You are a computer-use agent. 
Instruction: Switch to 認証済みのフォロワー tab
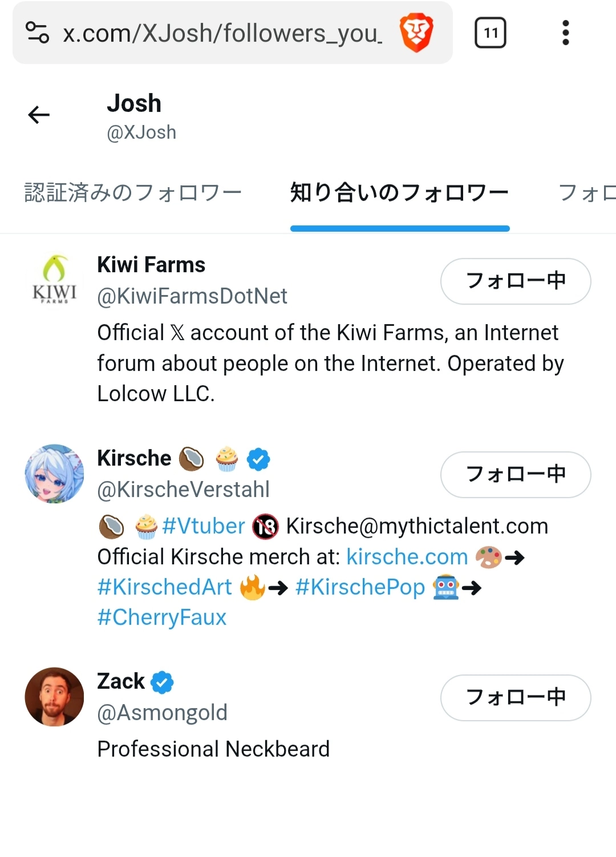pyautogui.click(x=133, y=193)
